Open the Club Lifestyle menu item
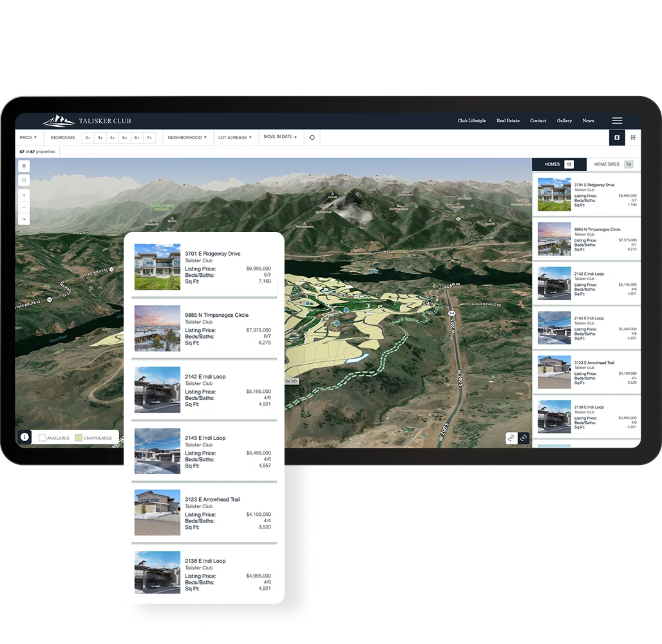 (471, 121)
